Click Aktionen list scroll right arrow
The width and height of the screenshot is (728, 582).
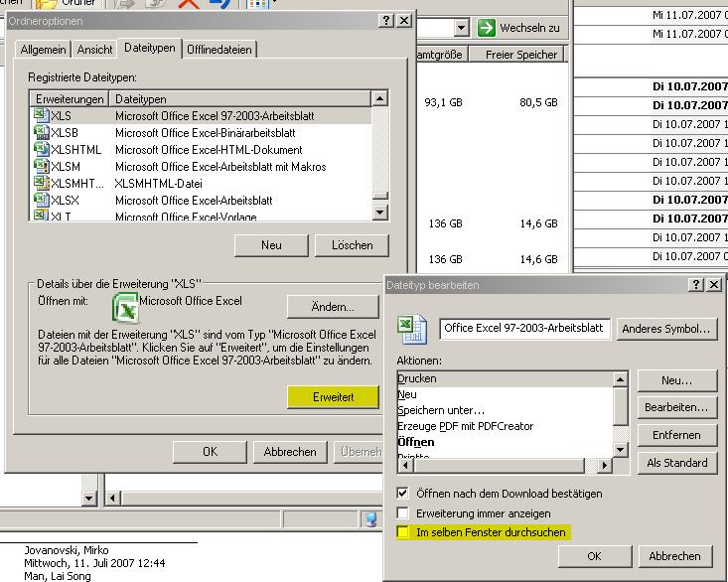tap(604, 465)
